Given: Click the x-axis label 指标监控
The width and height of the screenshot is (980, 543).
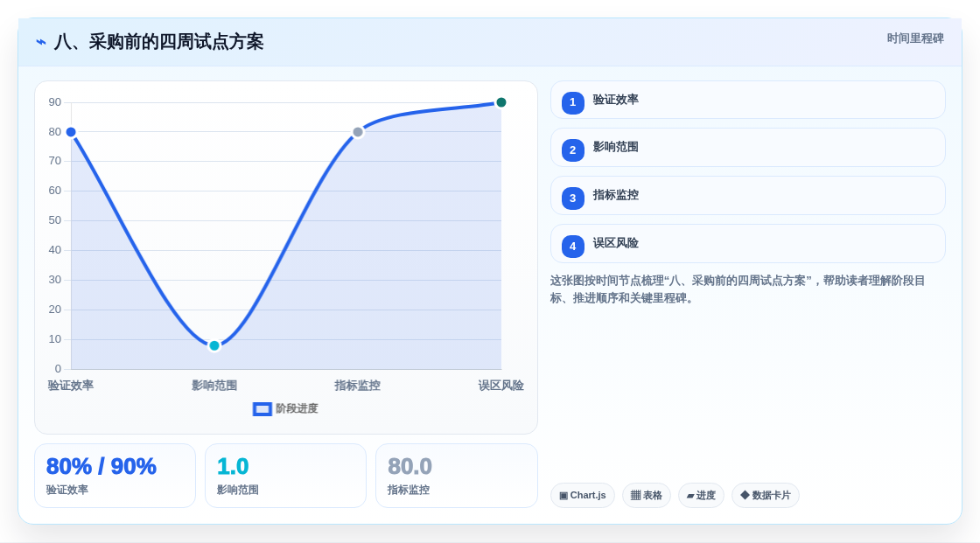Looking at the screenshot, I should (358, 386).
